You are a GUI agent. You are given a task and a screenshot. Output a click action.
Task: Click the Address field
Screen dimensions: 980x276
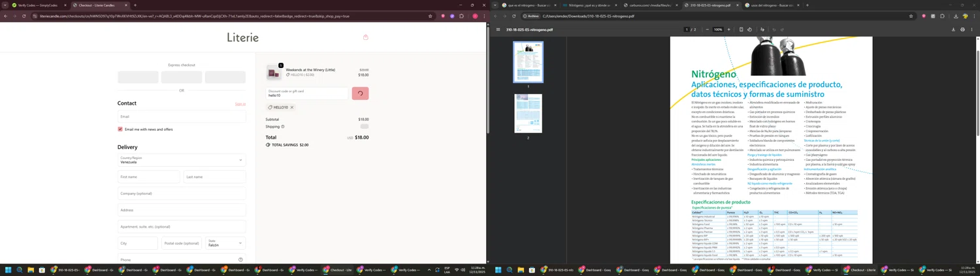pos(182,210)
